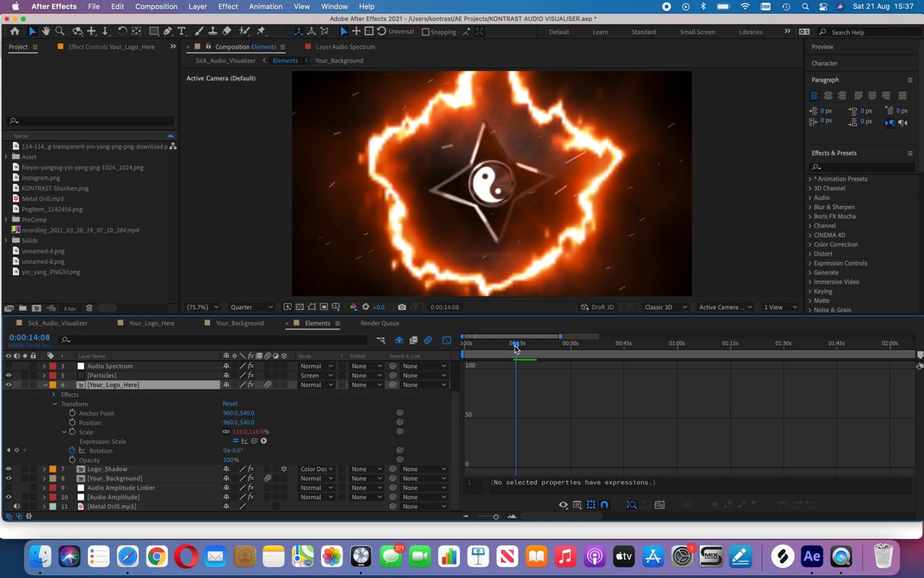Click the Scale expression pick whip icon
924x578 pixels.
[254, 441]
